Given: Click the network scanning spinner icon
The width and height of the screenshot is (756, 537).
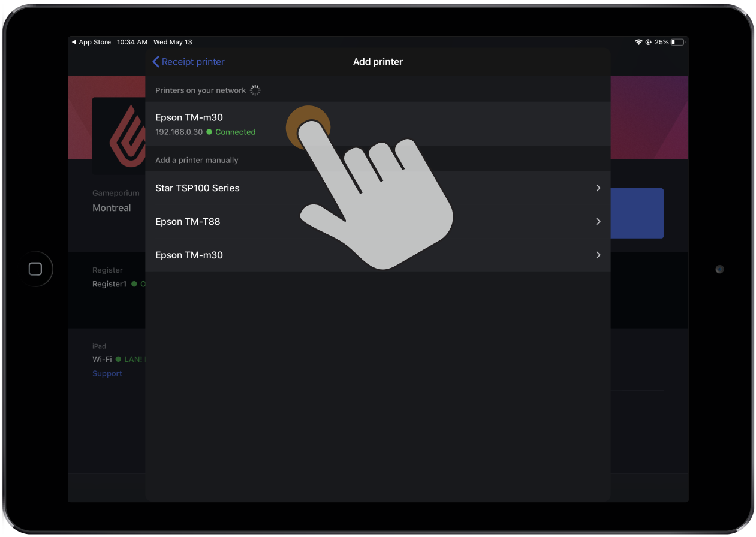Looking at the screenshot, I should [255, 90].
